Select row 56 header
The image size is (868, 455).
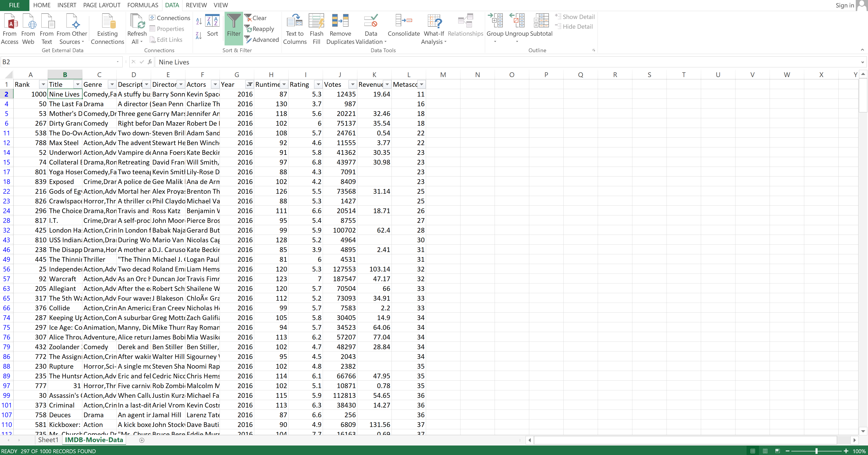coord(6,269)
